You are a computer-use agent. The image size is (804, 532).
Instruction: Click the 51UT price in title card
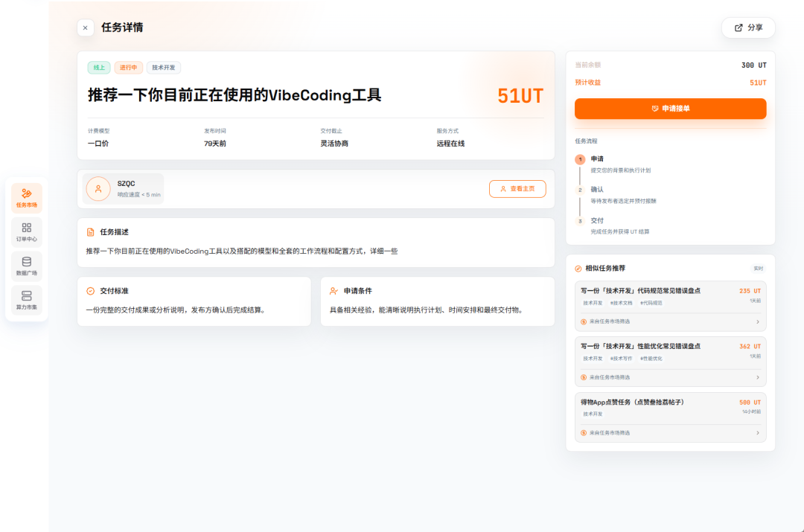[x=520, y=96]
